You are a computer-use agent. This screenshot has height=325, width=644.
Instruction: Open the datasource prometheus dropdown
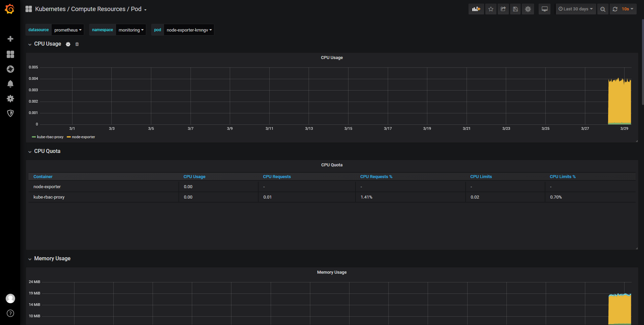pos(68,30)
